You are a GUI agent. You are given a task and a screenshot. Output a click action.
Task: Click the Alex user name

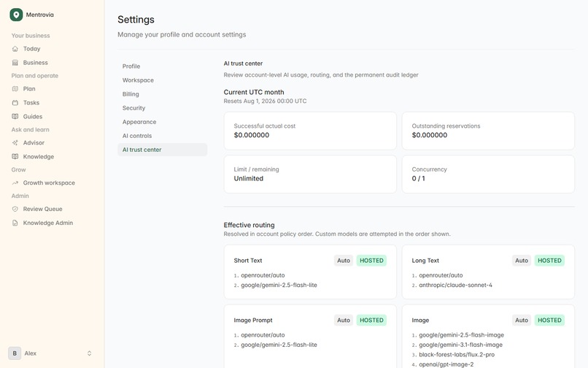coord(31,353)
